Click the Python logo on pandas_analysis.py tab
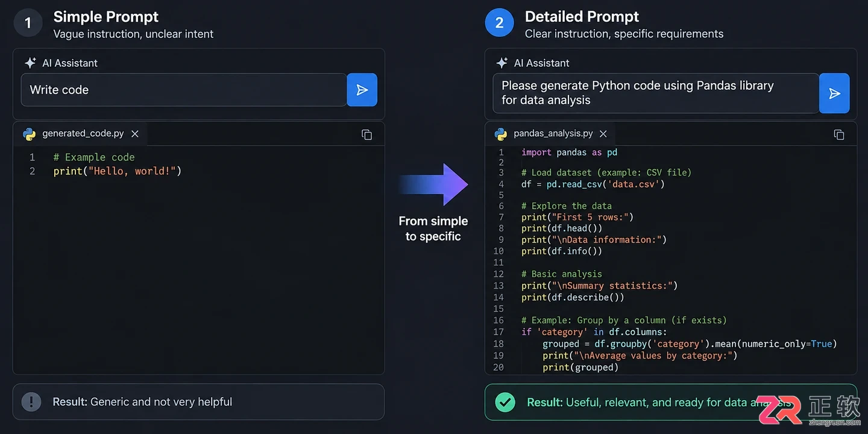This screenshot has width=868, height=434. (501, 134)
